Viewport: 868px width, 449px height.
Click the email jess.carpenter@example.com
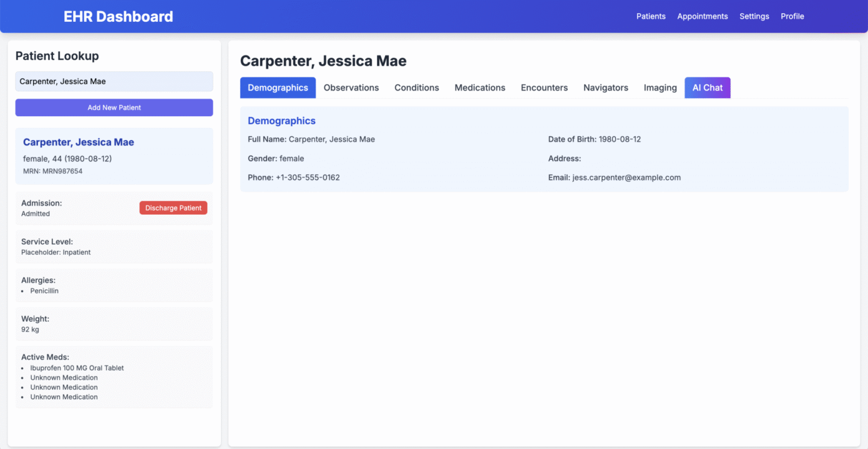point(627,177)
